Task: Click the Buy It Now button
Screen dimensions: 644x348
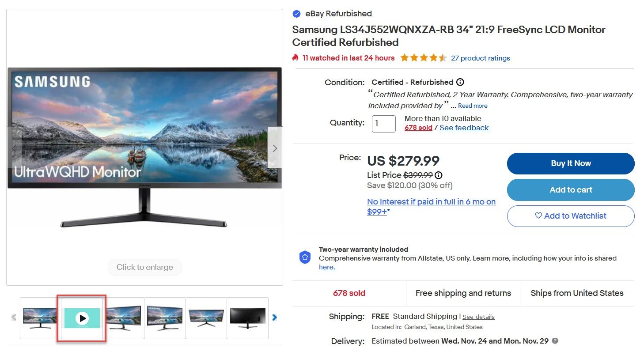Action: (x=571, y=163)
